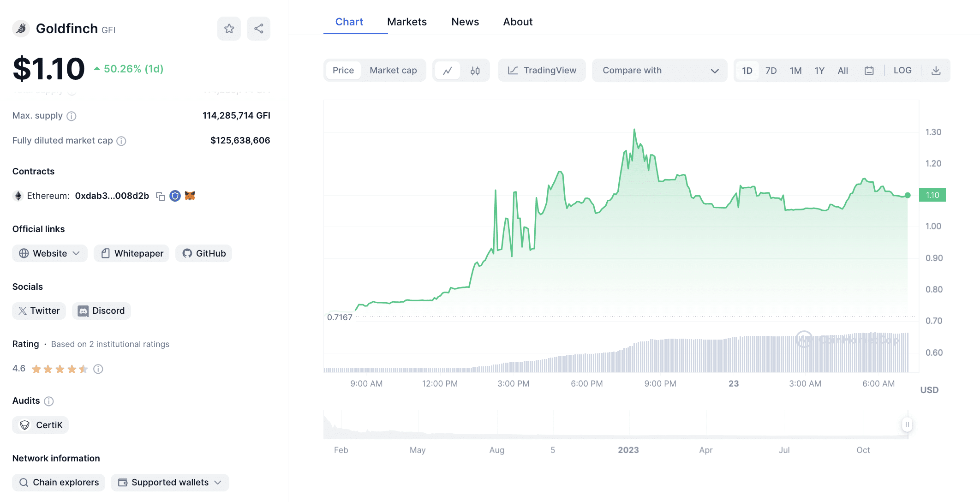Screen dimensions: 980x502
Task: Click the current price marker 1.10
Action: tap(932, 195)
